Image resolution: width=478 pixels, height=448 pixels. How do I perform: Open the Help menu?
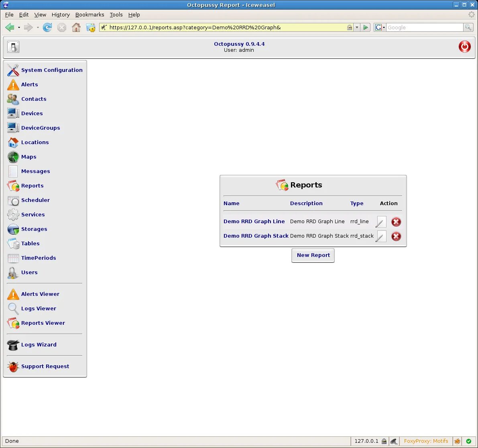coord(134,14)
